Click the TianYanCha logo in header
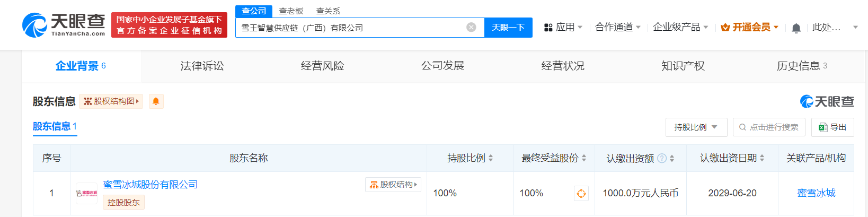The height and width of the screenshot is (217, 868). tap(64, 25)
